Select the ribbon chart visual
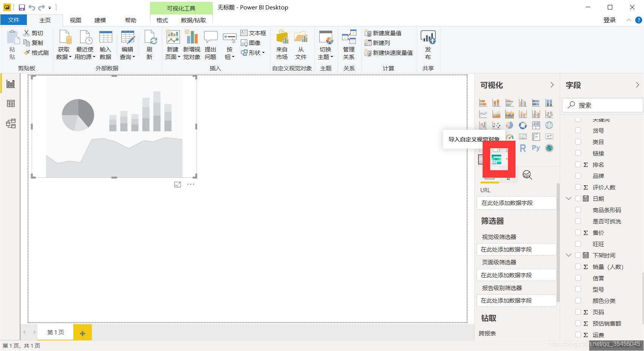The height and width of the screenshot is (351, 644). 549,114
